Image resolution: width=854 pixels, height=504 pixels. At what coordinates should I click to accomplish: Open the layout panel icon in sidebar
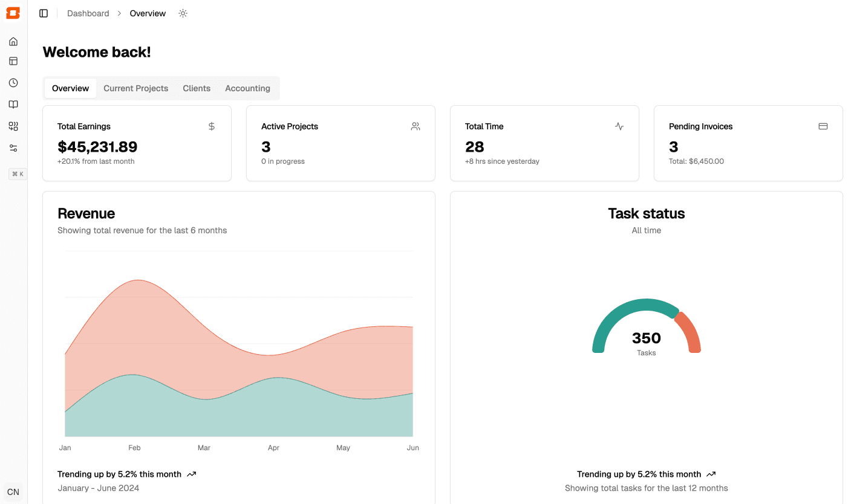[13, 61]
